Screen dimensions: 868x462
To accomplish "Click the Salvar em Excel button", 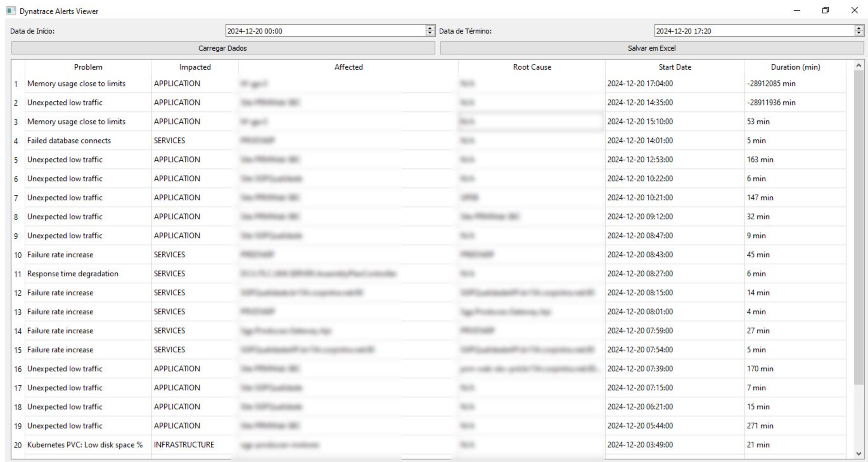I will (651, 48).
